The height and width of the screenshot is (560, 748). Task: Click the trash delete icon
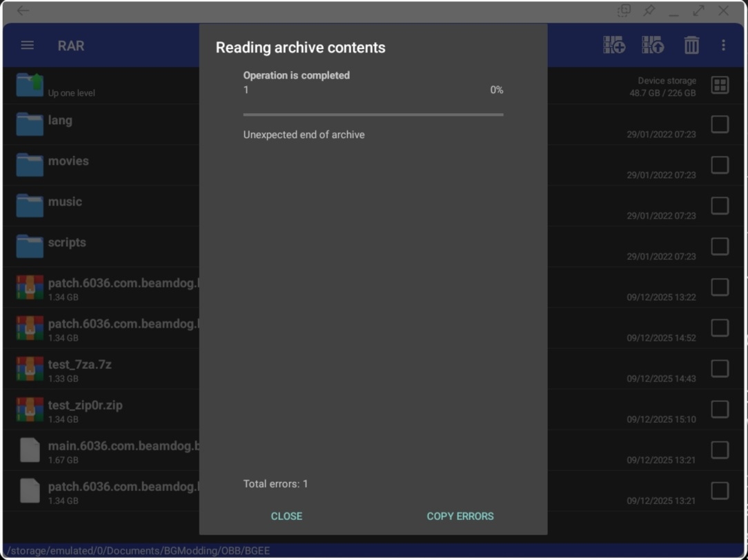tap(691, 46)
